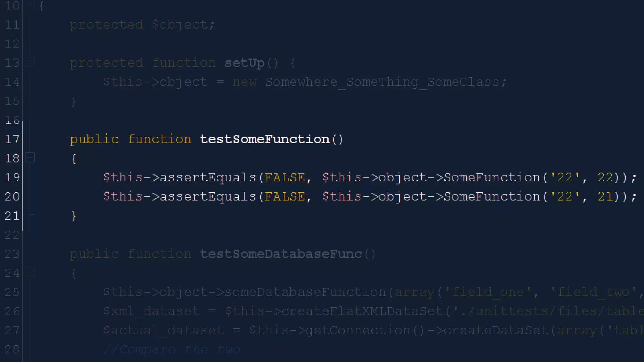Collapse the setUp function fold marker
Screen dimensions: 644x362
[30, 62]
